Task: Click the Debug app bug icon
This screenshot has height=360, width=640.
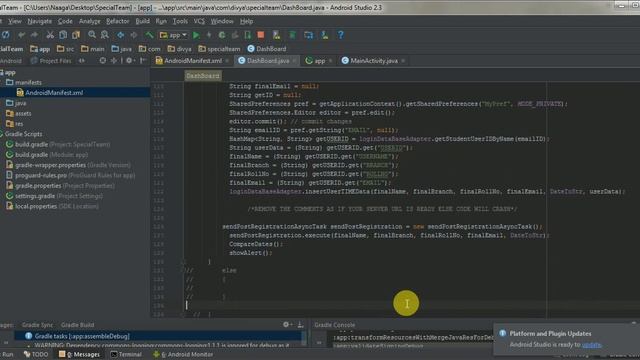Action: coord(222,35)
